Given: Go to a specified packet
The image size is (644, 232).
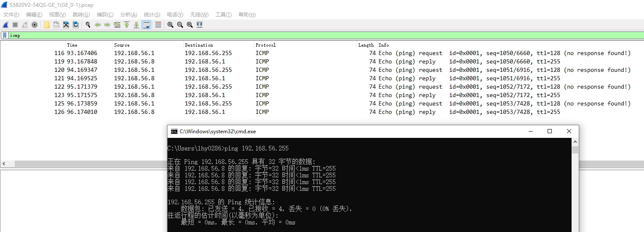Looking at the screenshot, I should pos(117,25).
